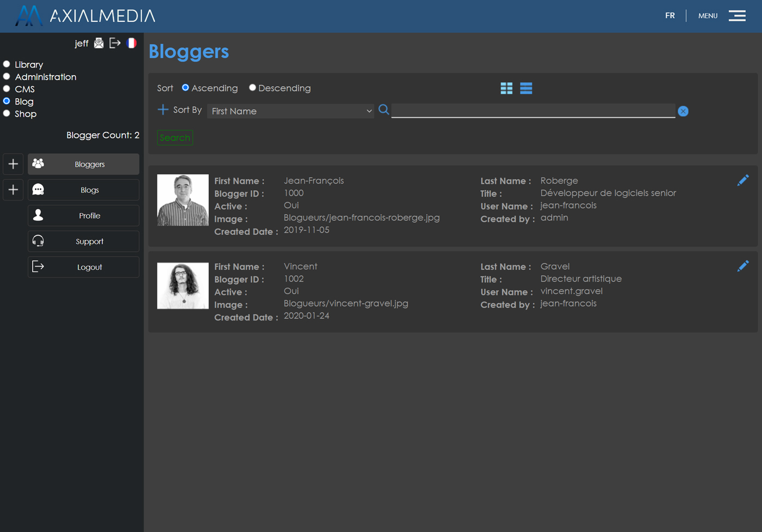
Task: Open the Sort By First Name dropdown
Action: tap(291, 111)
